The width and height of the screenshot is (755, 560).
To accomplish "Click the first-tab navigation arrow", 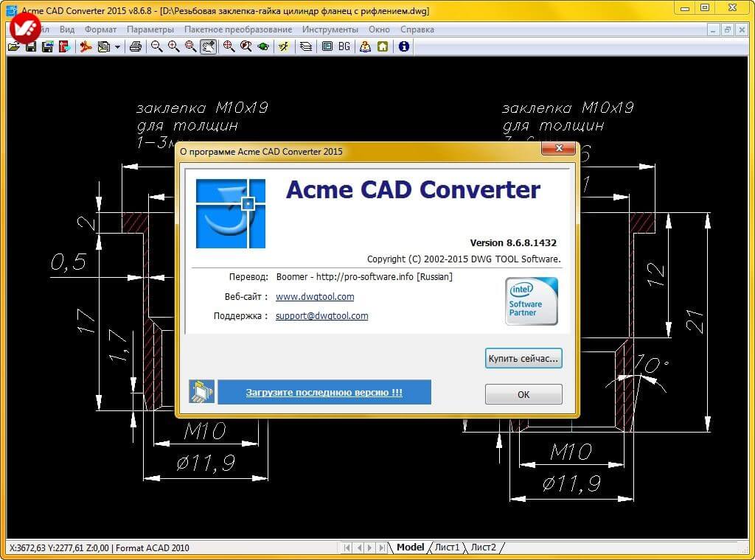I will pos(347,547).
